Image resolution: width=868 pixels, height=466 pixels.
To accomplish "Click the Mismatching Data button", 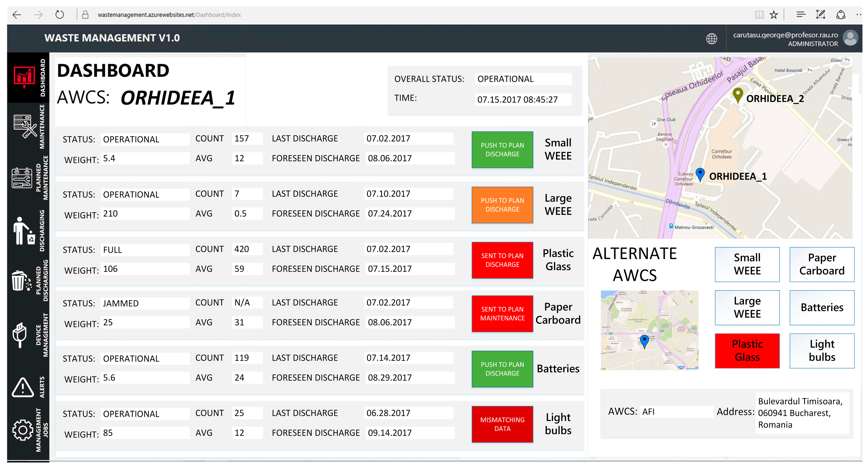I will 502,424.
